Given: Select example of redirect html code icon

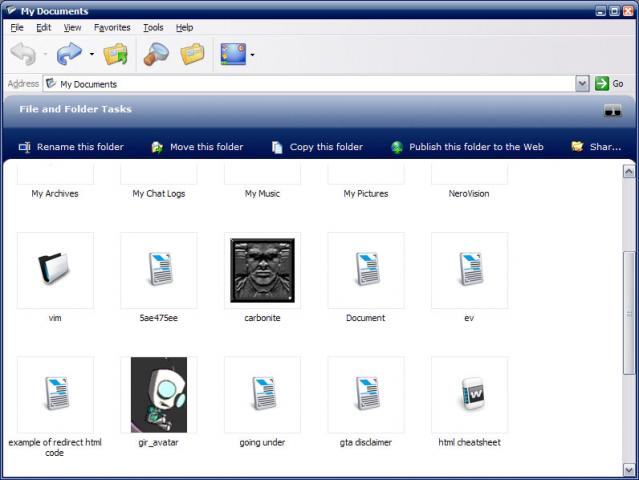Looking at the screenshot, I should (56, 393).
